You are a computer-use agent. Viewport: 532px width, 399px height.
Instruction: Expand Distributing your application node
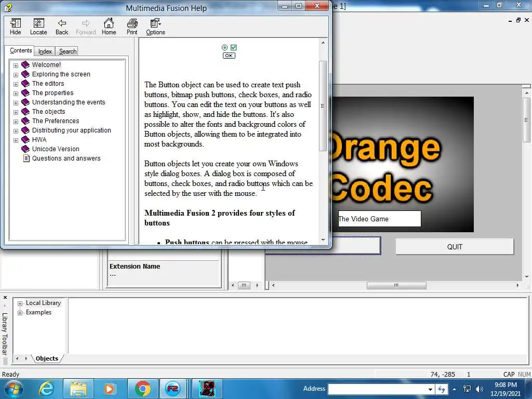[16, 130]
